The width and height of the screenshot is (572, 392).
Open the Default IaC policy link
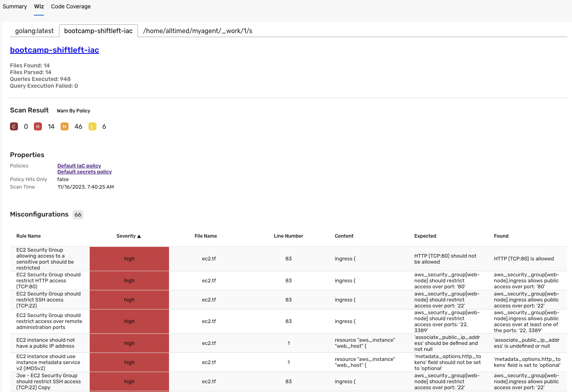(79, 165)
